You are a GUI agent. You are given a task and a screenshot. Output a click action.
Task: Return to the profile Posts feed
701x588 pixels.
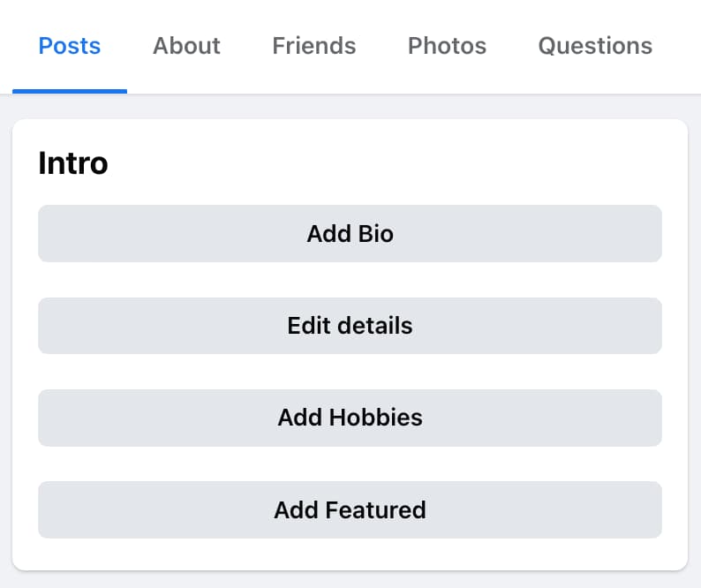click(70, 46)
